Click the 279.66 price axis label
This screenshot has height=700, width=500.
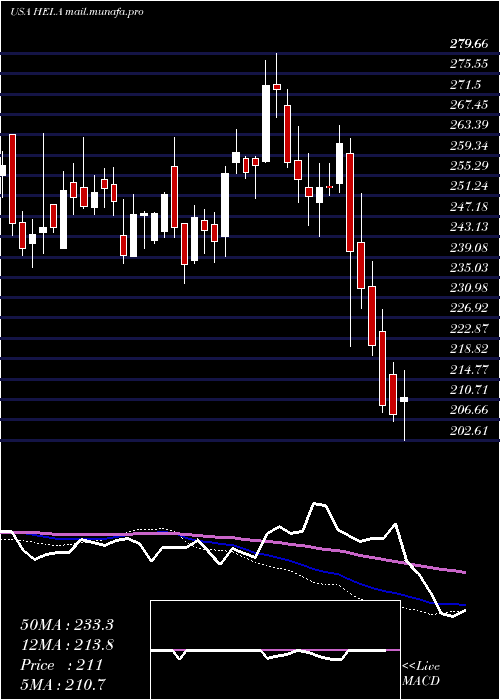click(469, 44)
